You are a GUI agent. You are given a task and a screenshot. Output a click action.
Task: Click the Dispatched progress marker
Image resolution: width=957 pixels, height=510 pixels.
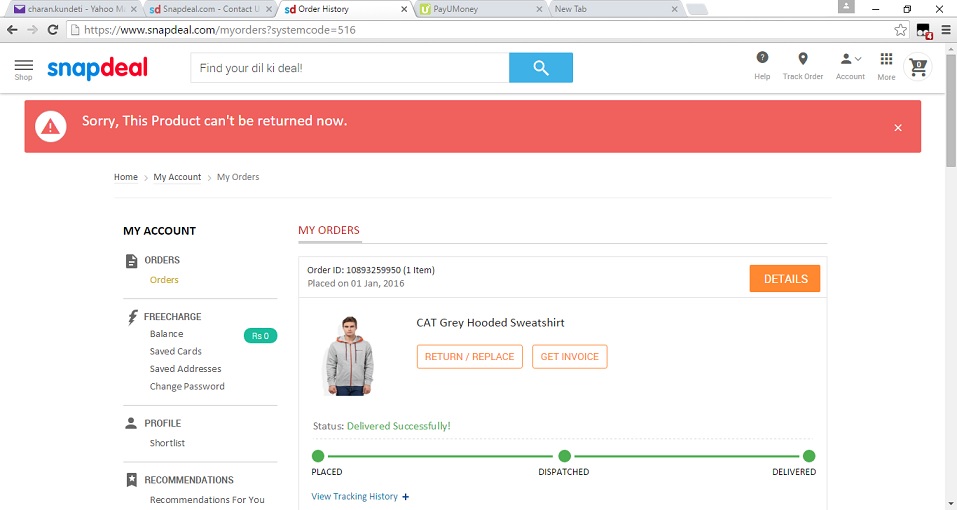564,456
